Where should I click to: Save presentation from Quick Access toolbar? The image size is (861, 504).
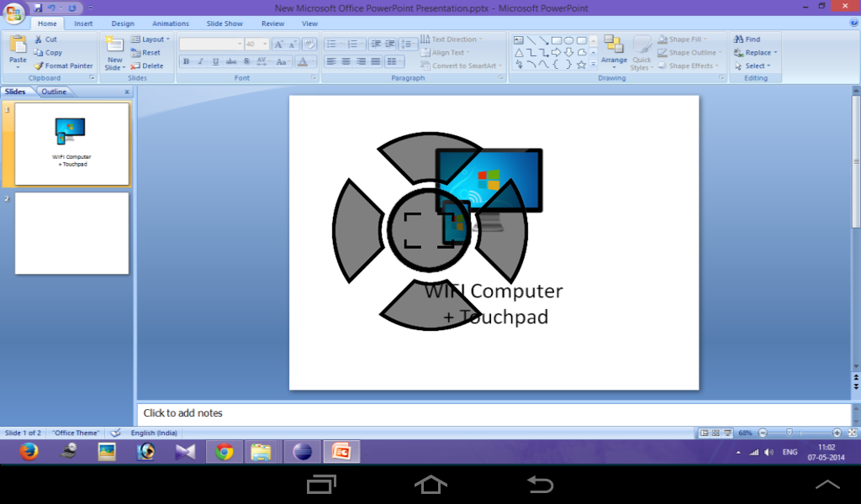click(38, 8)
